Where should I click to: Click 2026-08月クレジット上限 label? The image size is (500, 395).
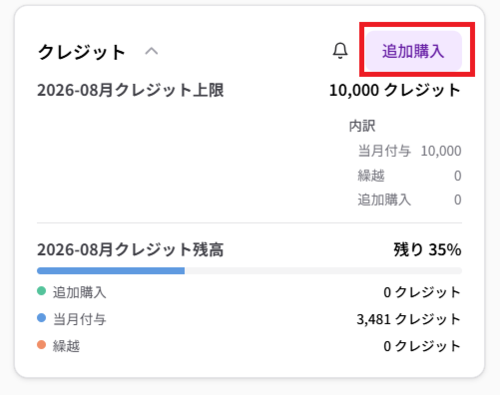coord(130,90)
